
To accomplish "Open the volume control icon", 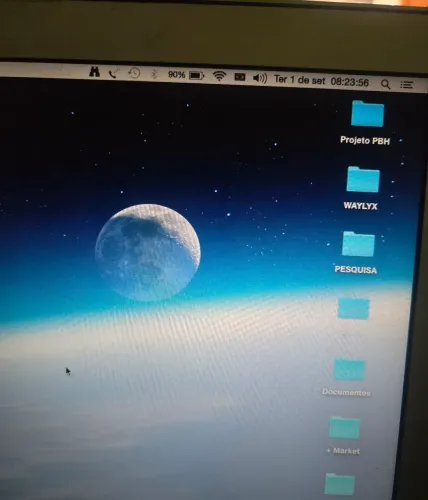I will tap(260, 78).
